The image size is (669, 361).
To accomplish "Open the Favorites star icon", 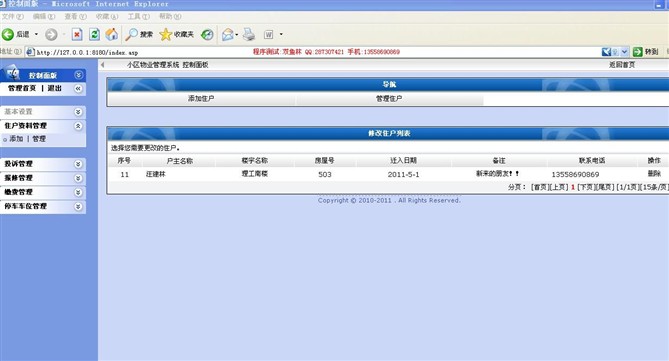I will click(166, 35).
